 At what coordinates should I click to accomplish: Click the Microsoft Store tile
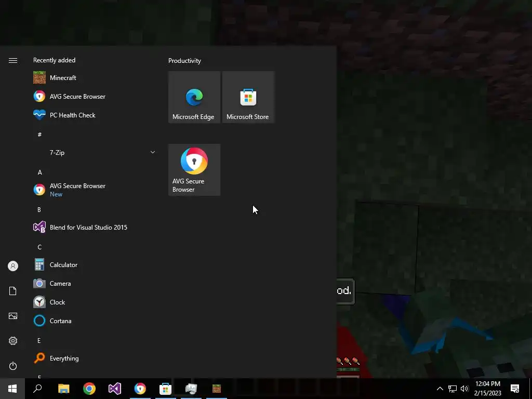pos(248,97)
